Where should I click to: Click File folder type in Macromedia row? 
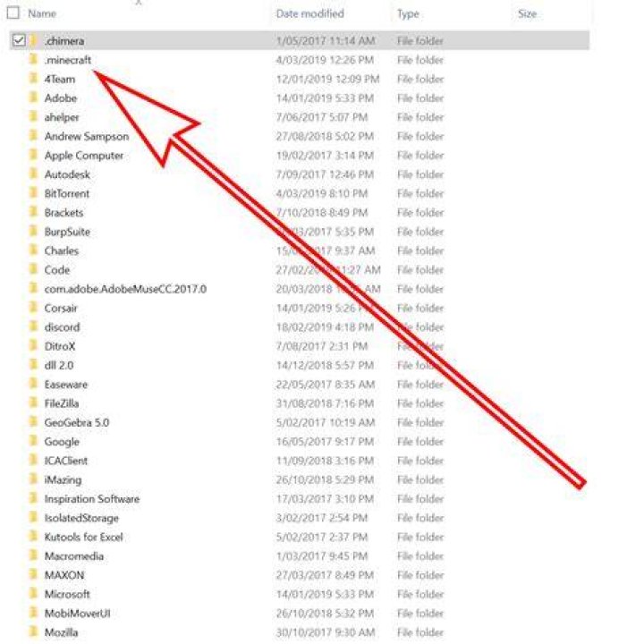pos(420,556)
